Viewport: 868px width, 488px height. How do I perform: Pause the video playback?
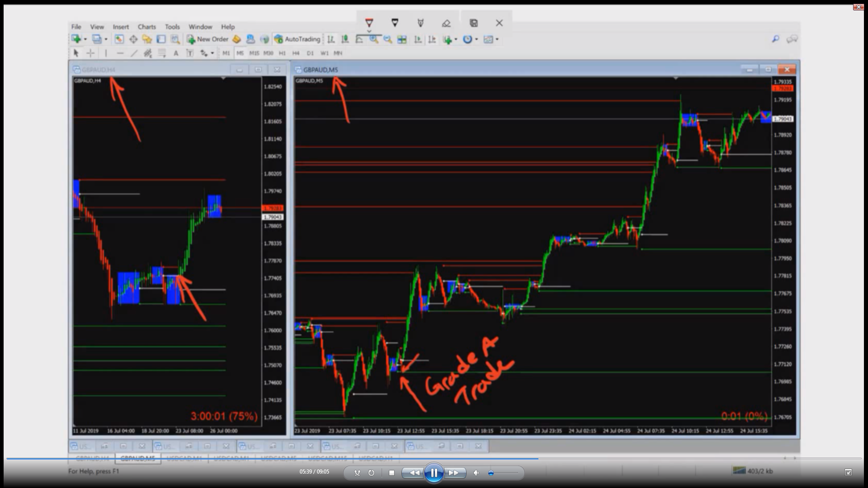click(434, 473)
